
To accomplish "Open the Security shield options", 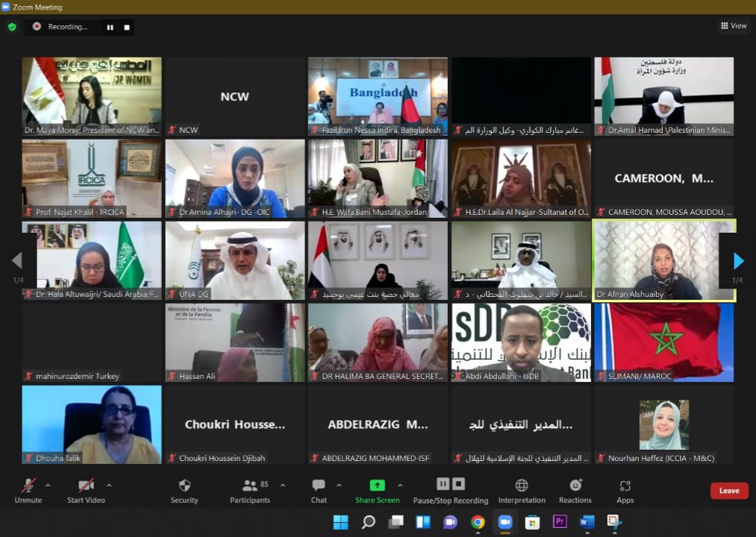I will [x=184, y=488].
